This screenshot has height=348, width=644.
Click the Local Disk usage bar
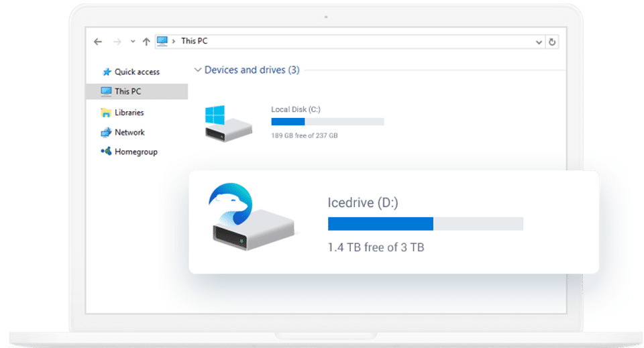tap(327, 121)
